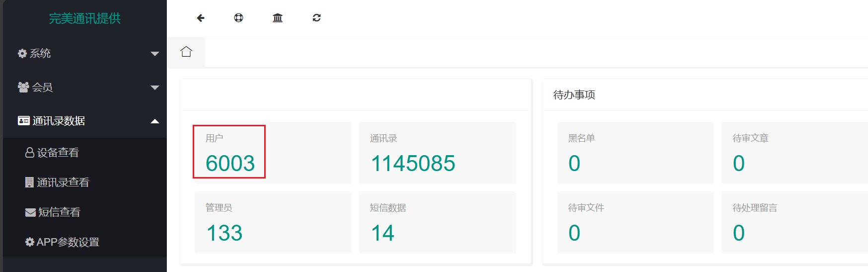This screenshot has height=272, width=868.
Task: Expand the 系统 menu arrow
Action: click(154, 54)
